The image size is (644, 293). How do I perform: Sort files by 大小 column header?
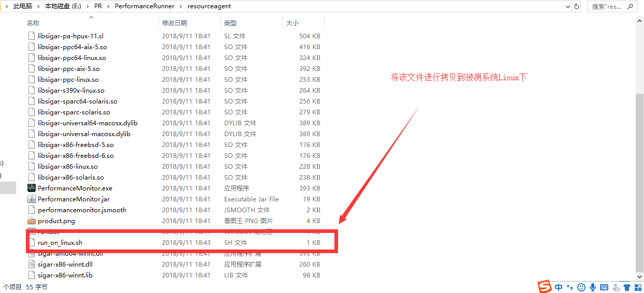292,23
